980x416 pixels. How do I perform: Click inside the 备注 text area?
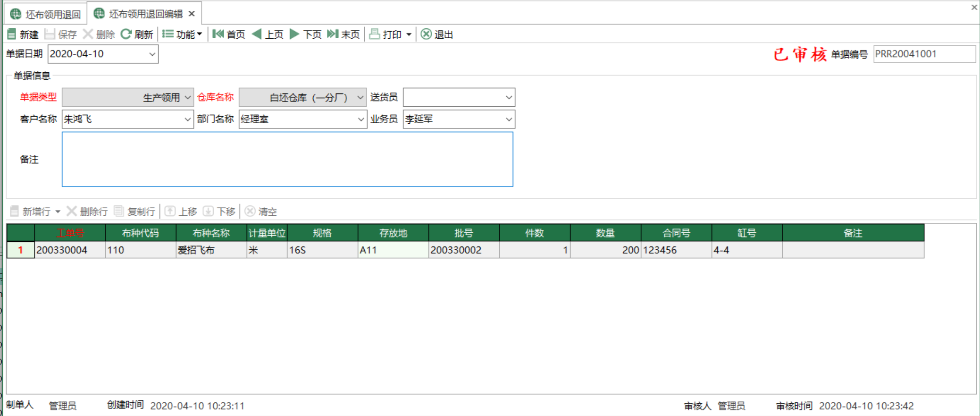click(x=287, y=159)
